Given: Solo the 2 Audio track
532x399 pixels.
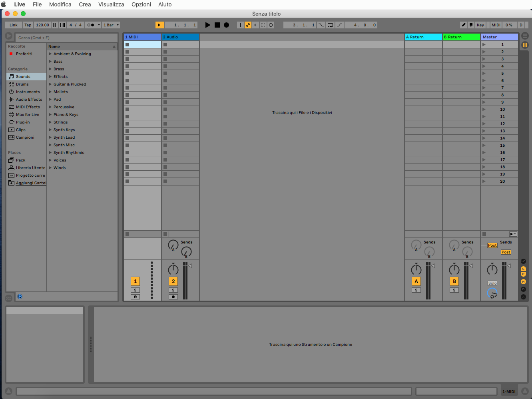Looking at the screenshot, I should click(173, 290).
